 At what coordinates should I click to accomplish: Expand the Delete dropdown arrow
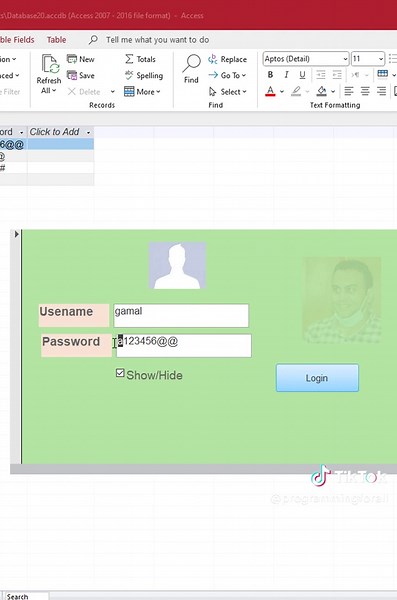(x=113, y=92)
